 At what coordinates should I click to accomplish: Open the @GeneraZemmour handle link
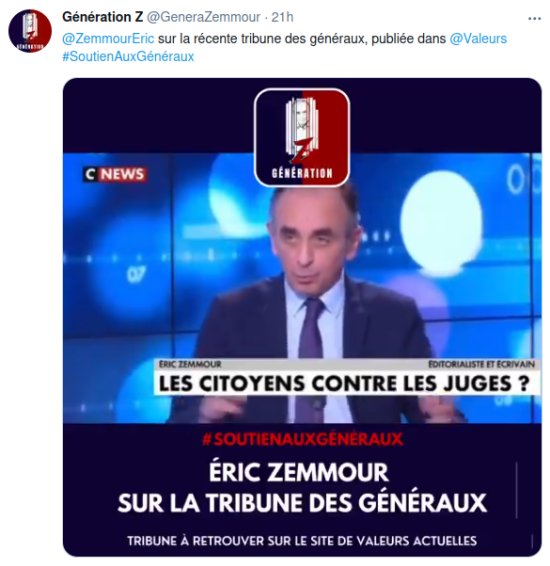(204, 17)
